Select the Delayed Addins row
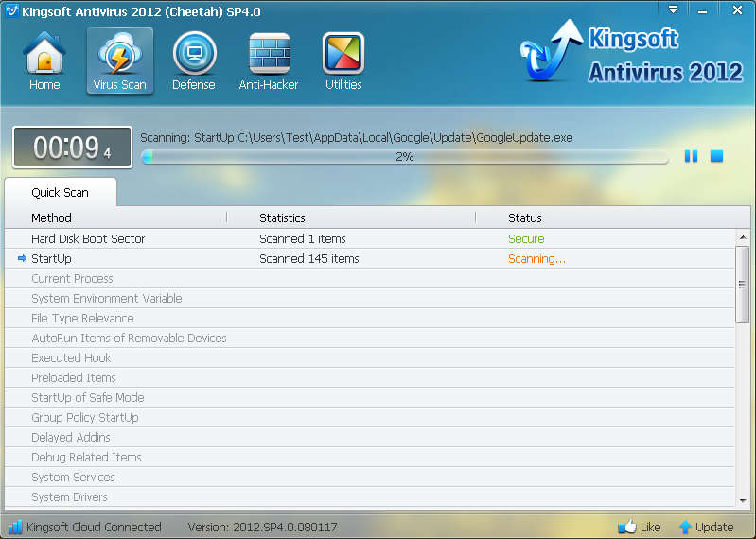 (370, 438)
